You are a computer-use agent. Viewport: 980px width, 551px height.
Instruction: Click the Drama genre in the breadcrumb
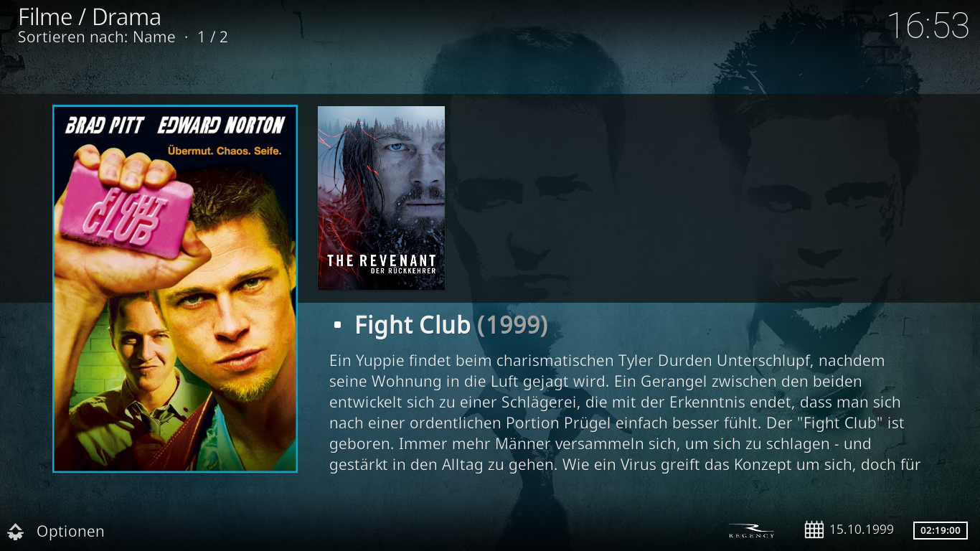coord(126,17)
